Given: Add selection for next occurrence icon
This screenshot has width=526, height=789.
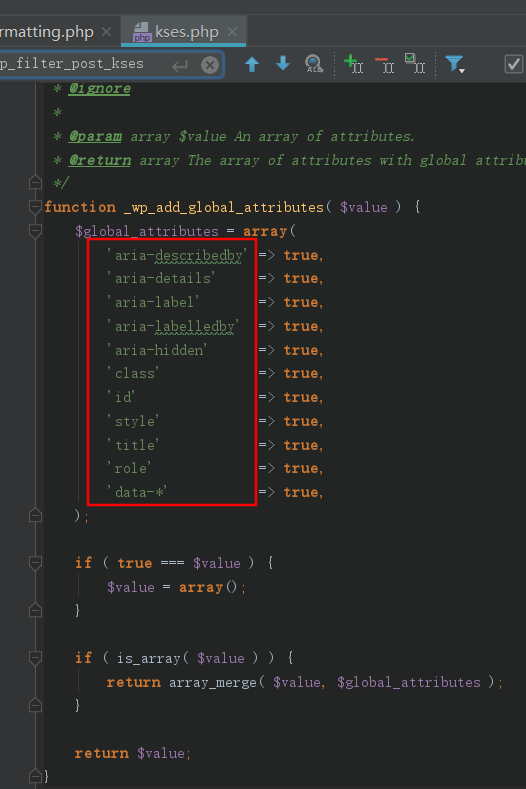Looking at the screenshot, I should pyautogui.click(x=353, y=64).
